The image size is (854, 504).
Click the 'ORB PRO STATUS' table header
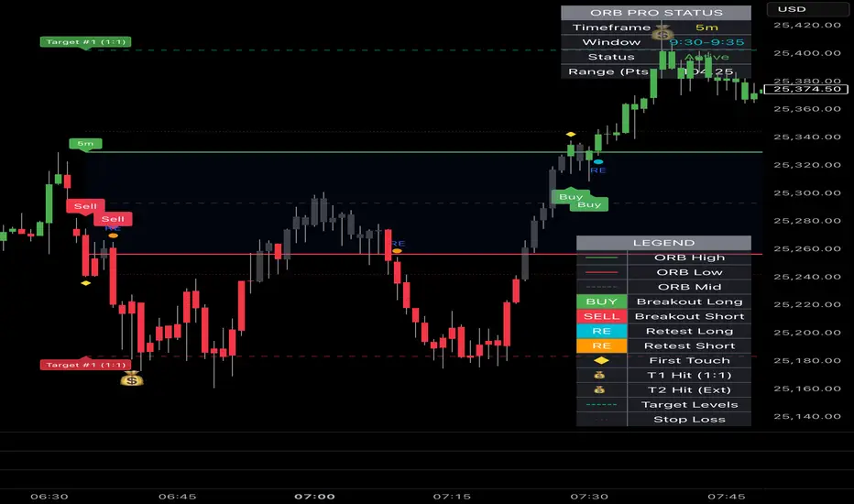point(656,13)
